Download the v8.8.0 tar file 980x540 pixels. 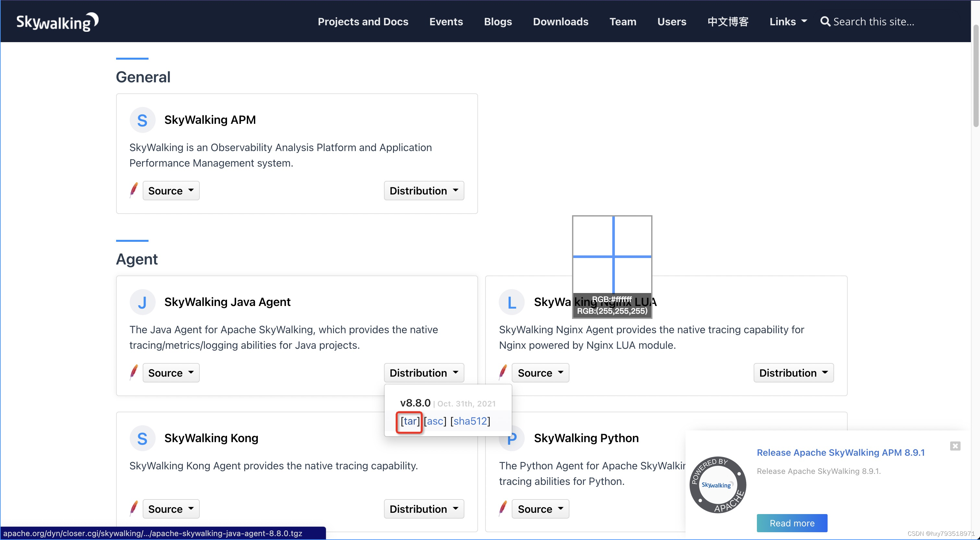pos(410,421)
